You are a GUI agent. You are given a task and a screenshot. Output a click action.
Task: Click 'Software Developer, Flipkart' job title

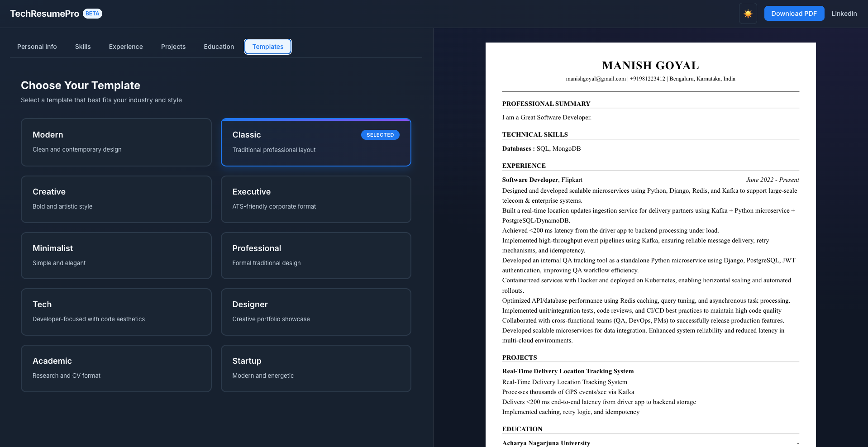tap(542, 180)
